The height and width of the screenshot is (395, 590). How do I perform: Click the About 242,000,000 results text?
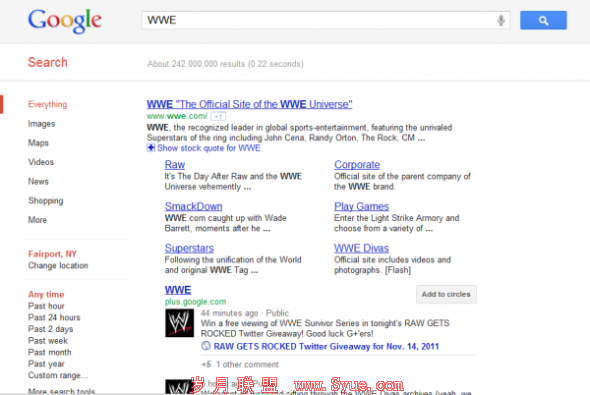pyautogui.click(x=225, y=64)
